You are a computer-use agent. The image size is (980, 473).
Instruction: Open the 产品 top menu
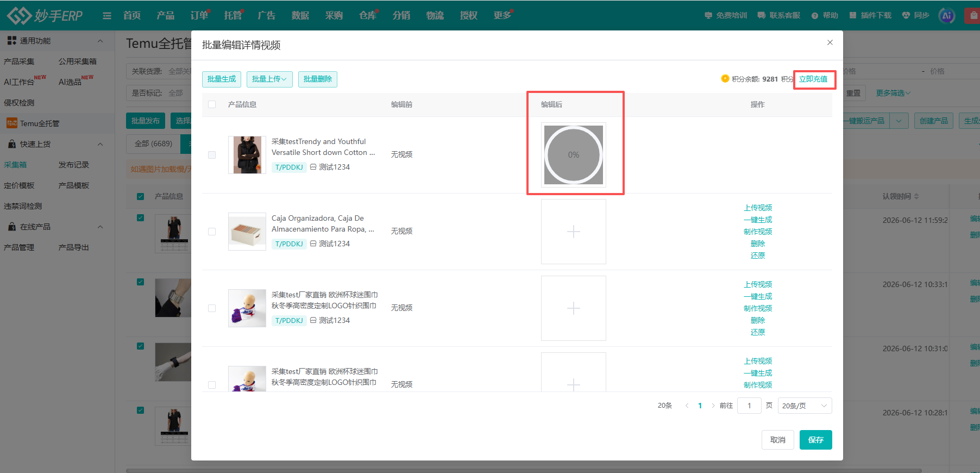(165, 15)
